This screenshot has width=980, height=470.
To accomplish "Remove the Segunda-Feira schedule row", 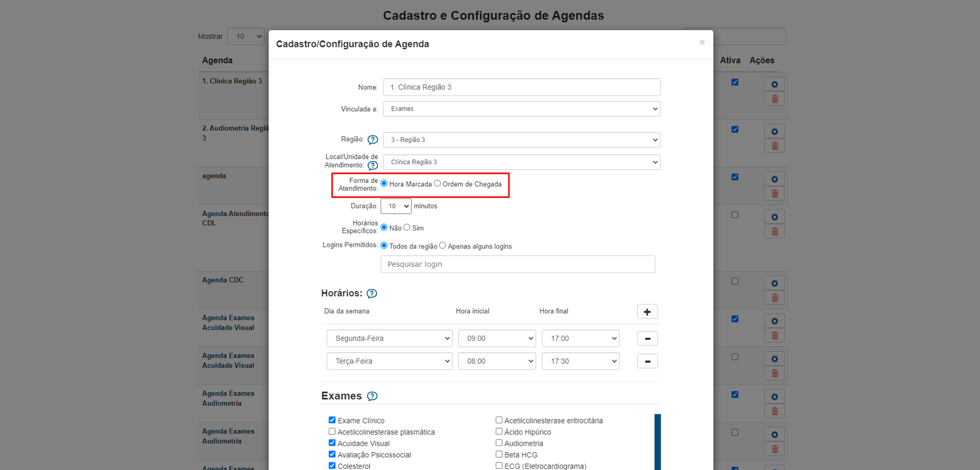I will (647, 339).
